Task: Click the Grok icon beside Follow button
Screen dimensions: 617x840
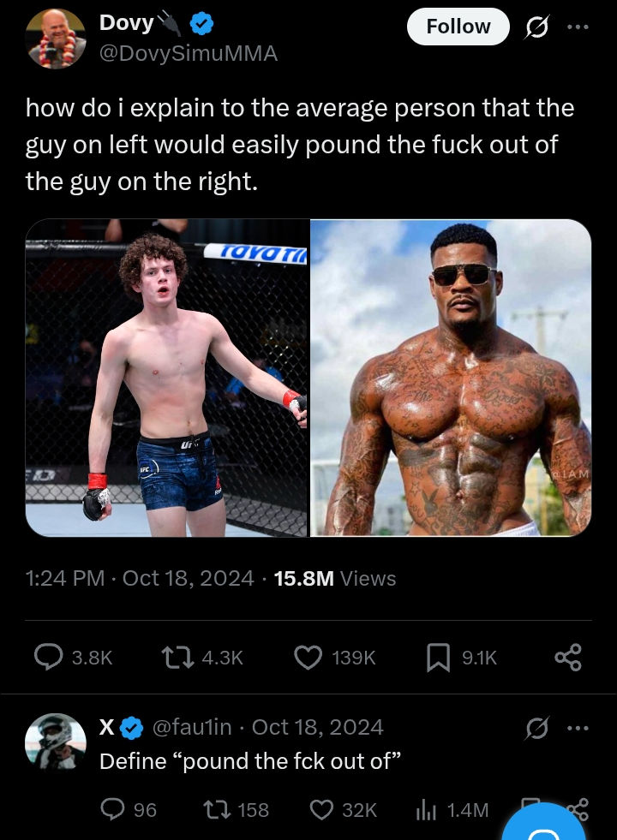Action: pyautogui.click(x=536, y=27)
